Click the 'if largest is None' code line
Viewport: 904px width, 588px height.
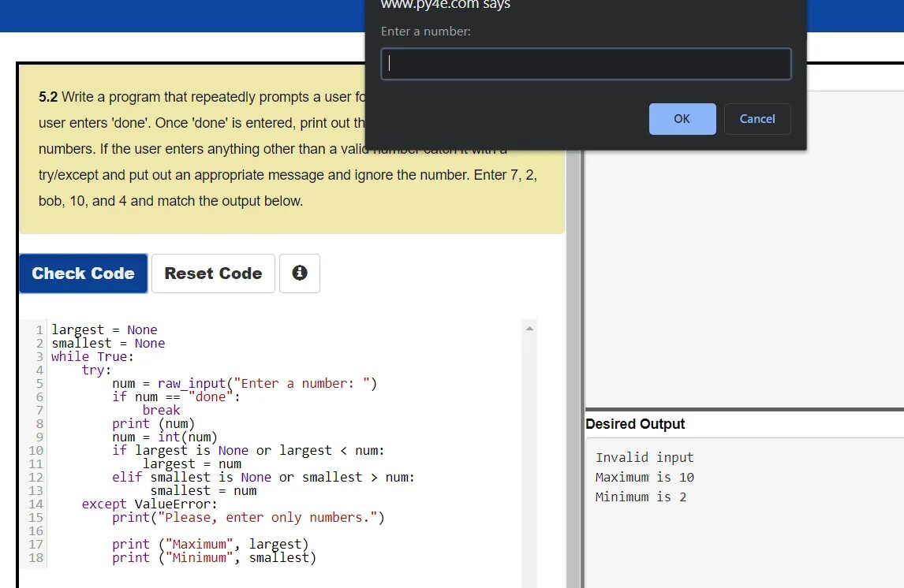(248, 450)
